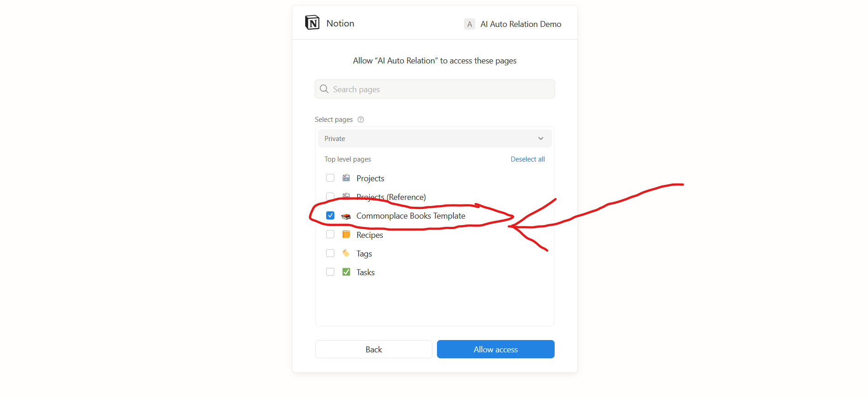Click the Tags page label

(x=364, y=254)
